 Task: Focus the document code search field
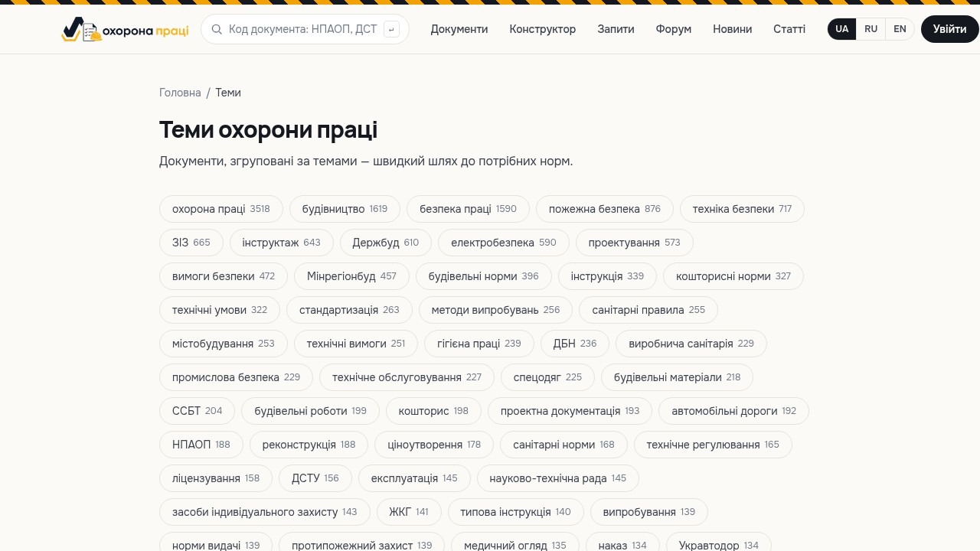pyautogui.click(x=304, y=29)
